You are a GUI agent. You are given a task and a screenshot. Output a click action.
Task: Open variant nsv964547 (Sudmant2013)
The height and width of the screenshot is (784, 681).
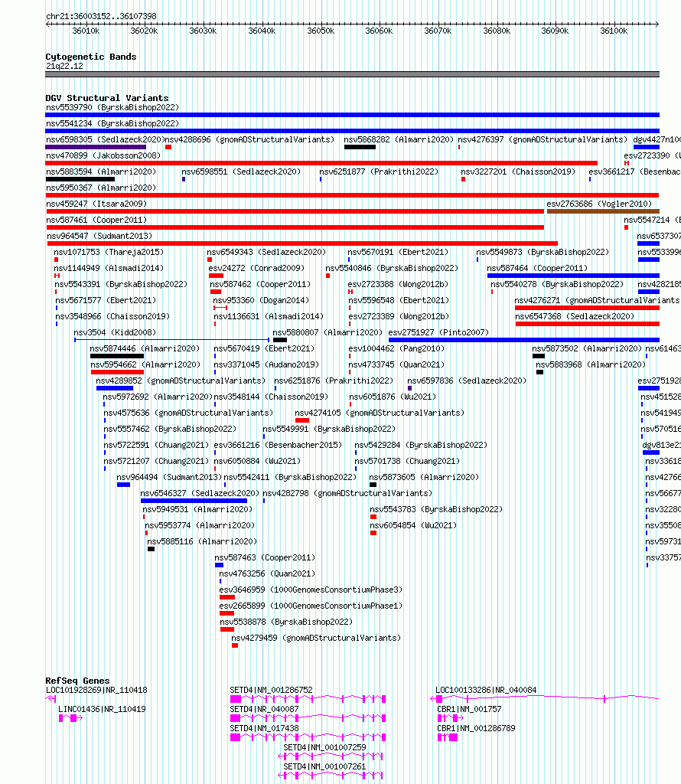pos(99,236)
